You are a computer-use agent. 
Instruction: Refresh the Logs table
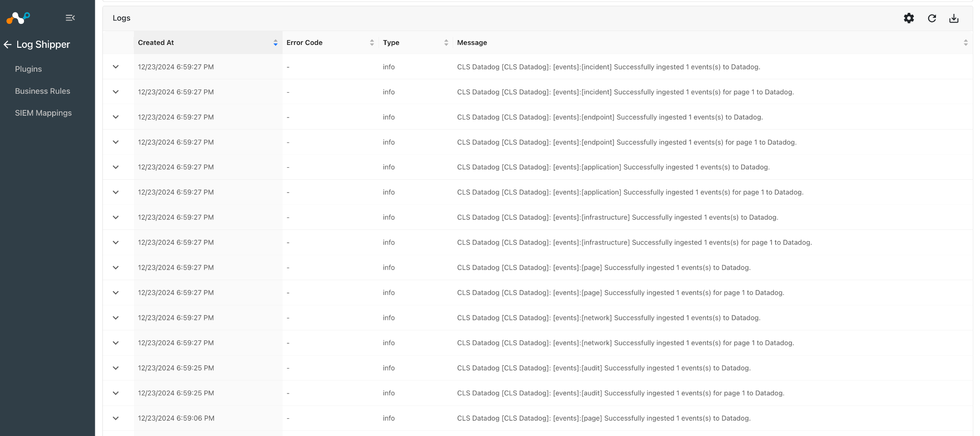(932, 18)
